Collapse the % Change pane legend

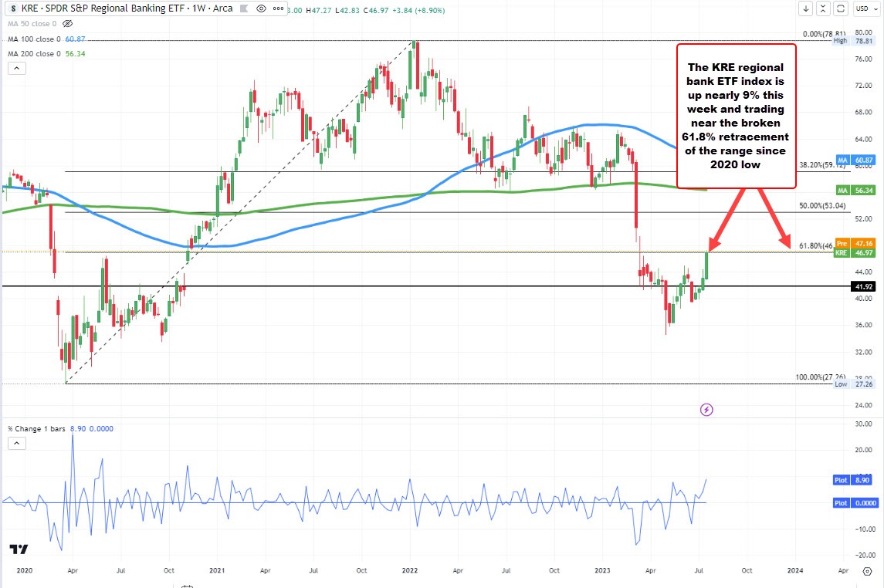[x=16, y=443]
